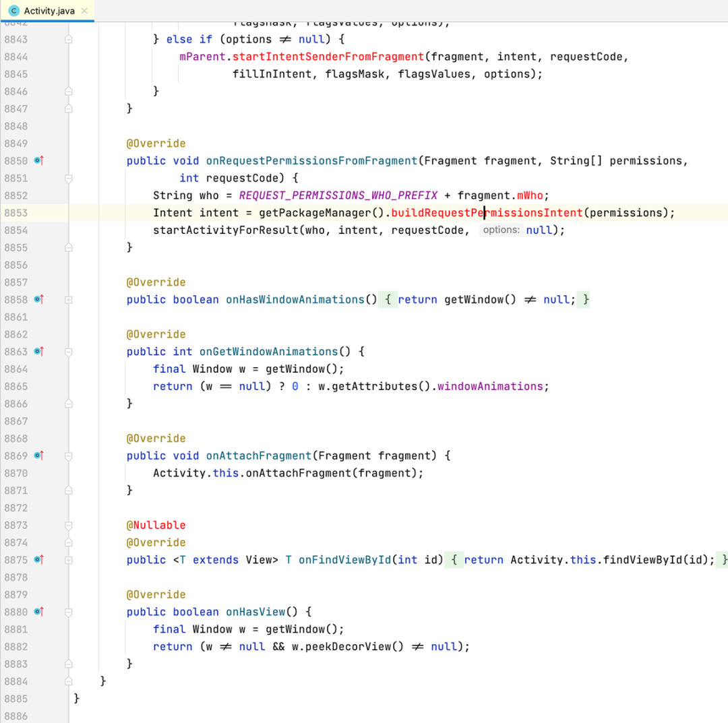The image size is (728, 723).
Task: Click the 'options:' parameter hint on line 8854
Action: (x=501, y=230)
